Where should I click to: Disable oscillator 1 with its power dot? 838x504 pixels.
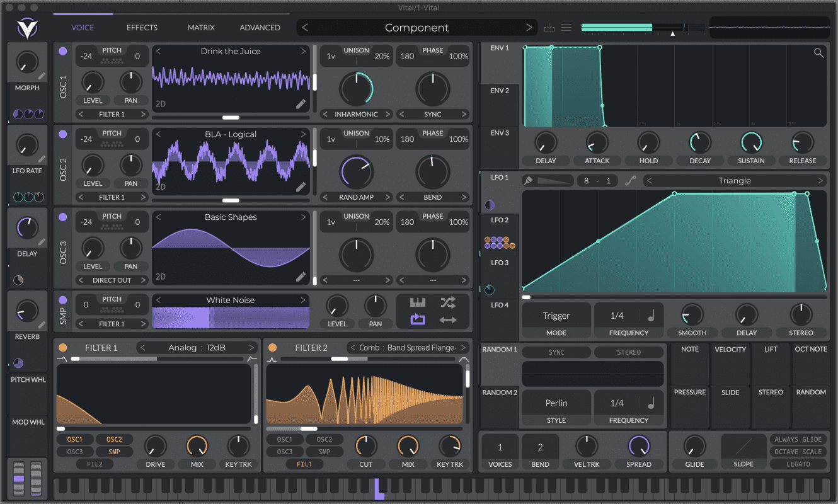tap(62, 52)
